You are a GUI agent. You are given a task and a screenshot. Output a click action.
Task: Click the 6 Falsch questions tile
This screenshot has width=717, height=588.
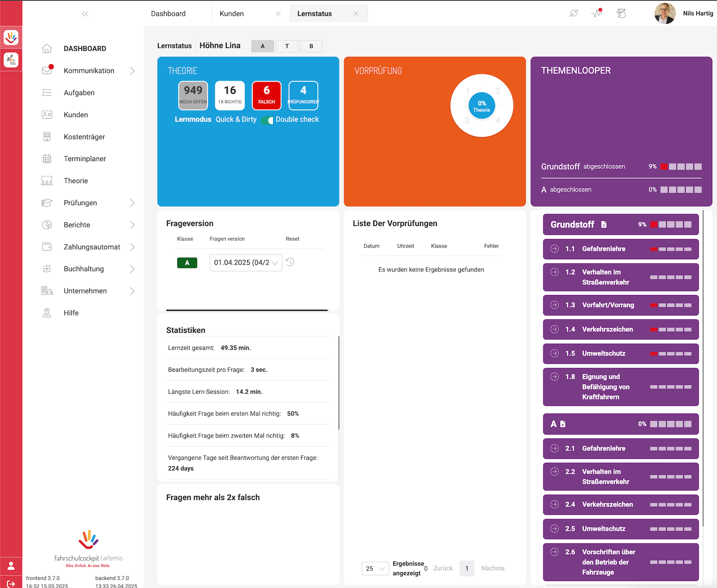267,95
